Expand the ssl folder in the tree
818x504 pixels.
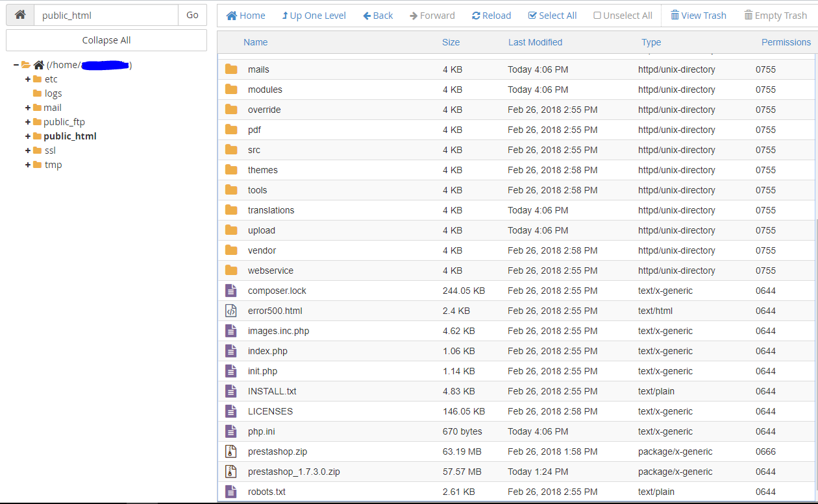coord(28,150)
